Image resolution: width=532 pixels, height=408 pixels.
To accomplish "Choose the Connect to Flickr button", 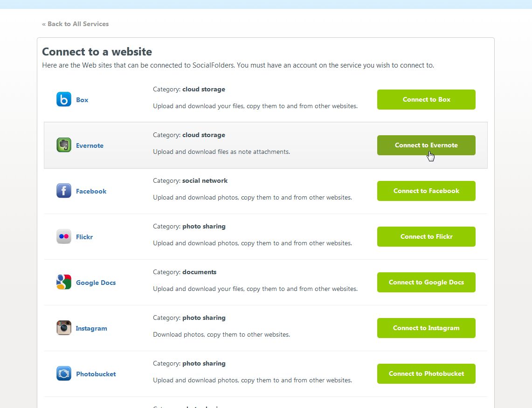I will (426, 236).
